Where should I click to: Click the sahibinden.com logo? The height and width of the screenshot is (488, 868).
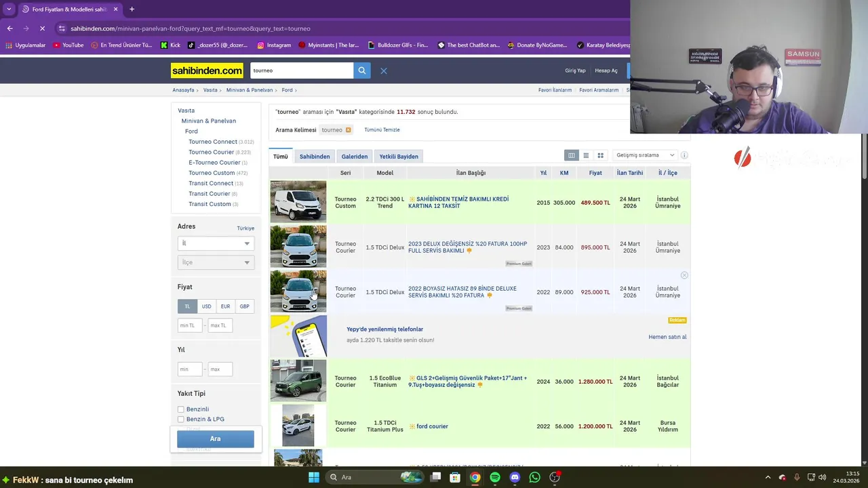click(x=207, y=70)
